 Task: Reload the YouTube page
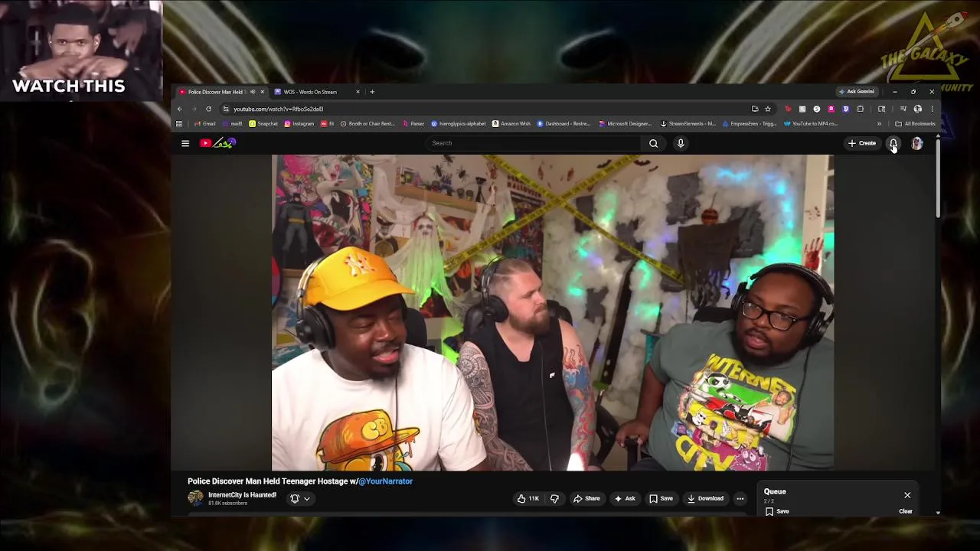[x=208, y=109]
